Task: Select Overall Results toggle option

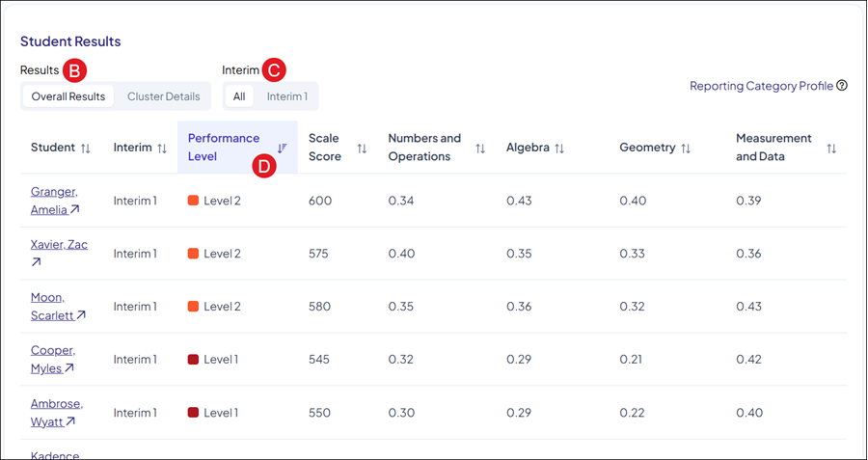Action: coord(68,96)
